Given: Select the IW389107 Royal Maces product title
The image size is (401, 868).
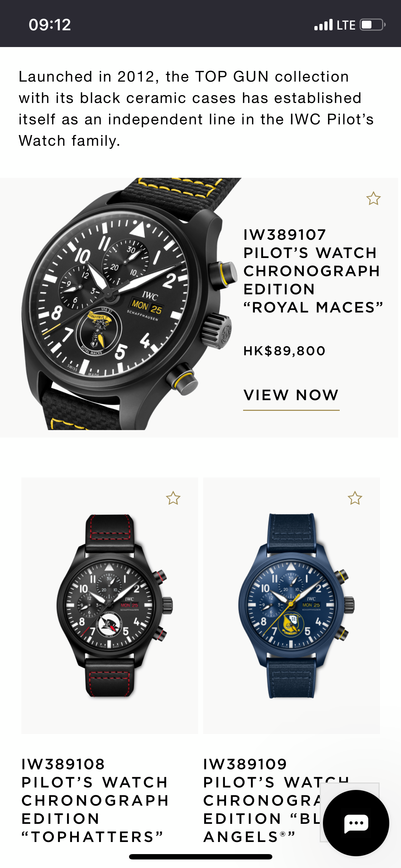Looking at the screenshot, I should [x=313, y=271].
